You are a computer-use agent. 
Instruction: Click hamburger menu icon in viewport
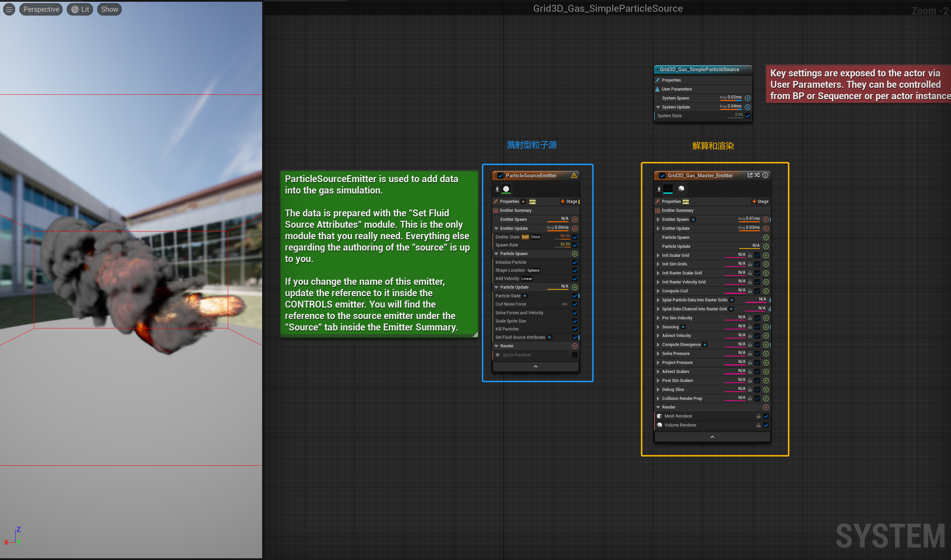9,9
